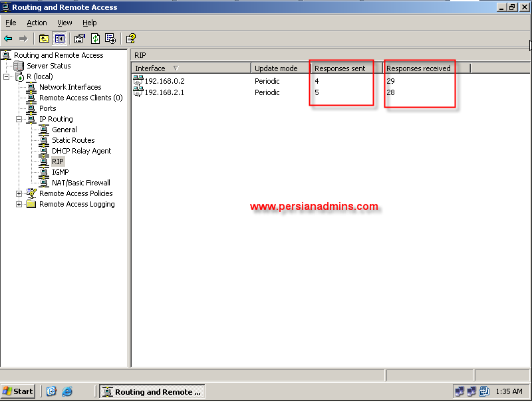Select the IGMP tree node

[x=60, y=172]
